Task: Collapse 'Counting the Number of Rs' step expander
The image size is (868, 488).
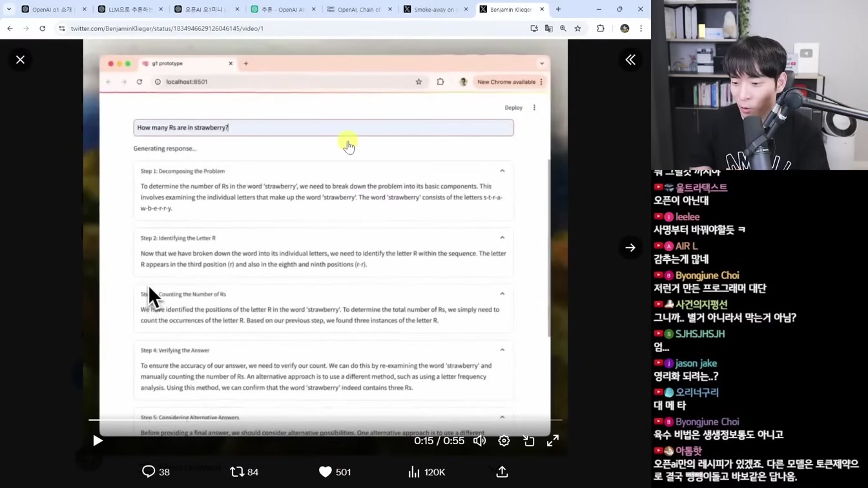Action: 502,294
